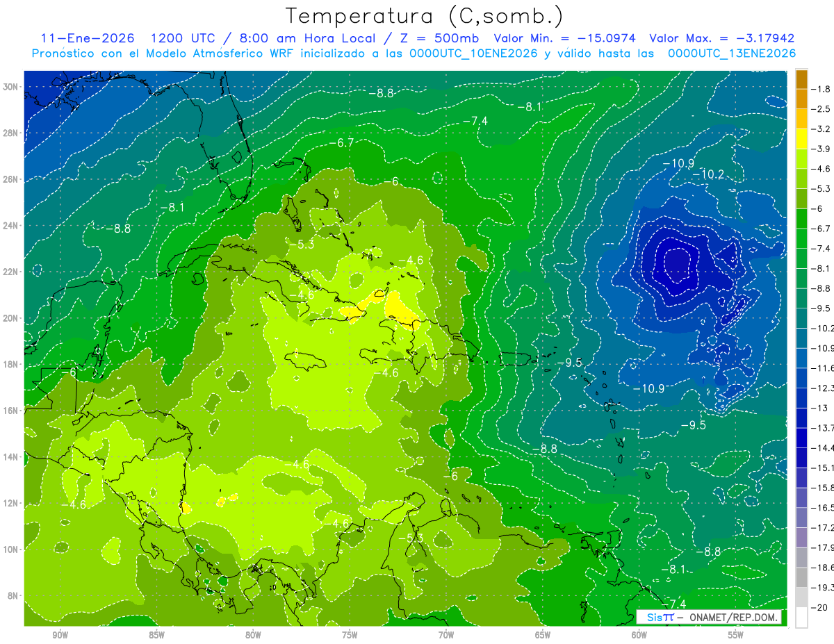The image size is (834, 644).
Task: Click the "60W" longitude axis label
Action: [x=639, y=635]
